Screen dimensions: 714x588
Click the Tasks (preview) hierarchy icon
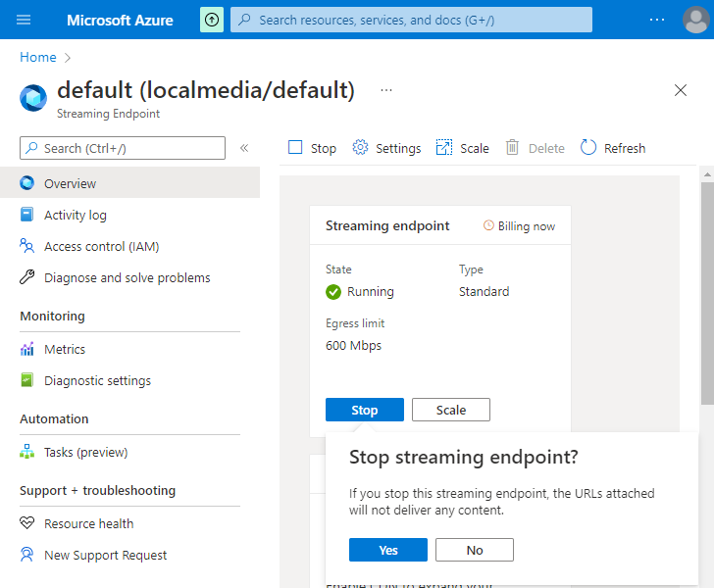tap(26, 452)
